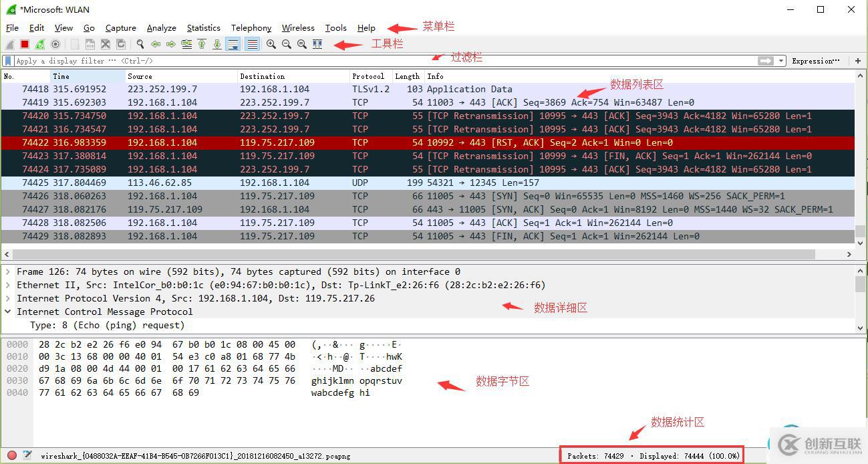Toggle auto-scroll during live capture

(x=233, y=44)
